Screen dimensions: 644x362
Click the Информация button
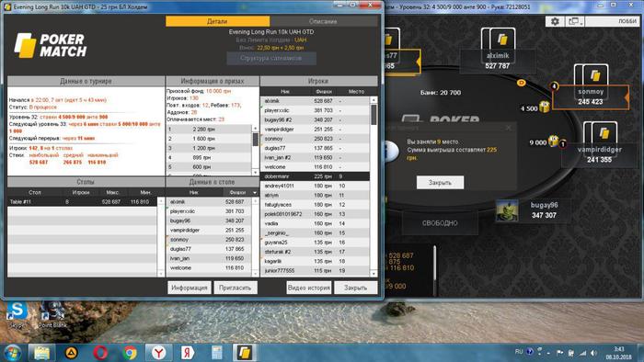pyautogui.click(x=190, y=288)
